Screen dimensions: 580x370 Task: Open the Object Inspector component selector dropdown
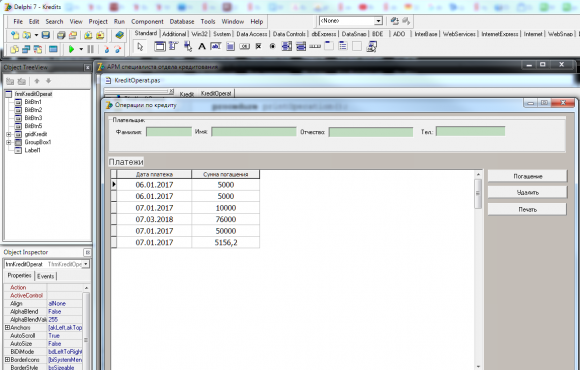86,264
